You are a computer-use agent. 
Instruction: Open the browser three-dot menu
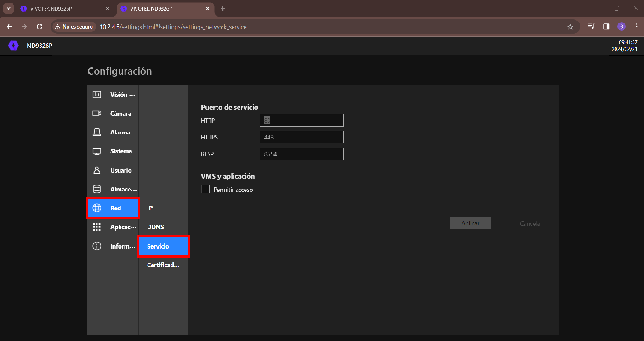636,27
